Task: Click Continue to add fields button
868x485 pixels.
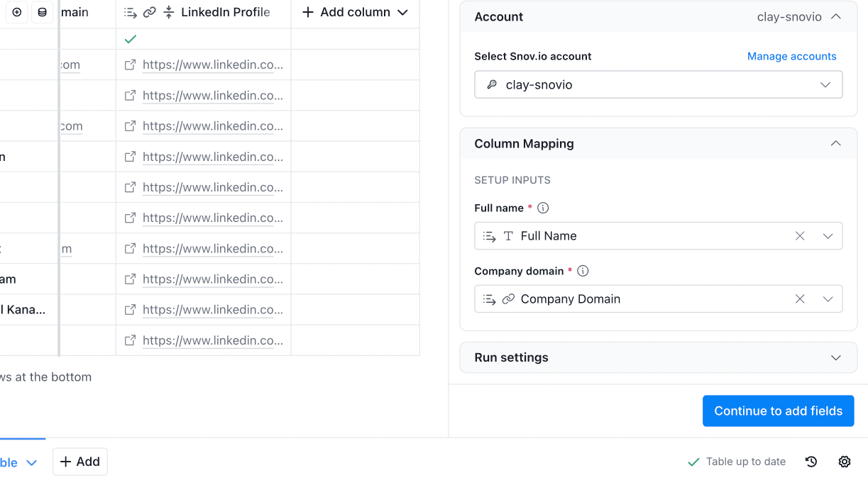Action: pyautogui.click(x=778, y=411)
